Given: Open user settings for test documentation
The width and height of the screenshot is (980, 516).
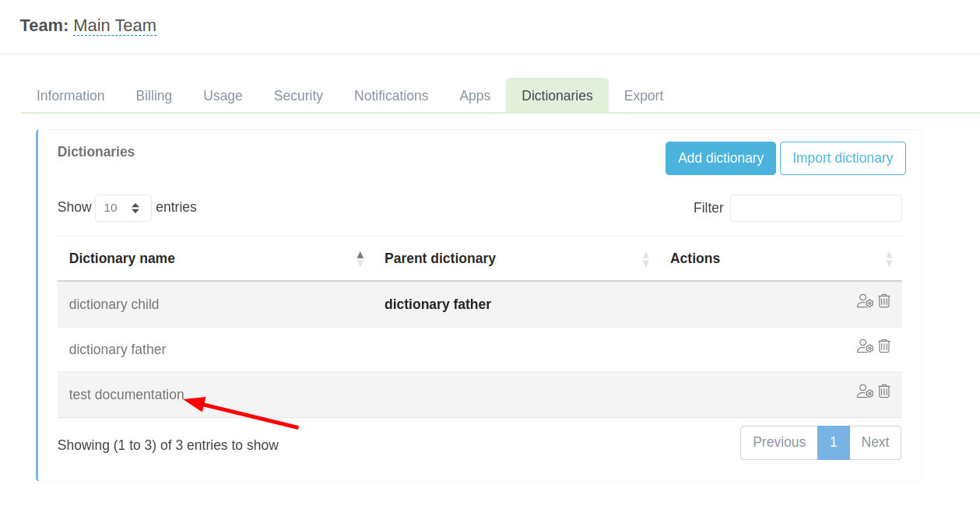Looking at the screenshot, I should (864, 391).
